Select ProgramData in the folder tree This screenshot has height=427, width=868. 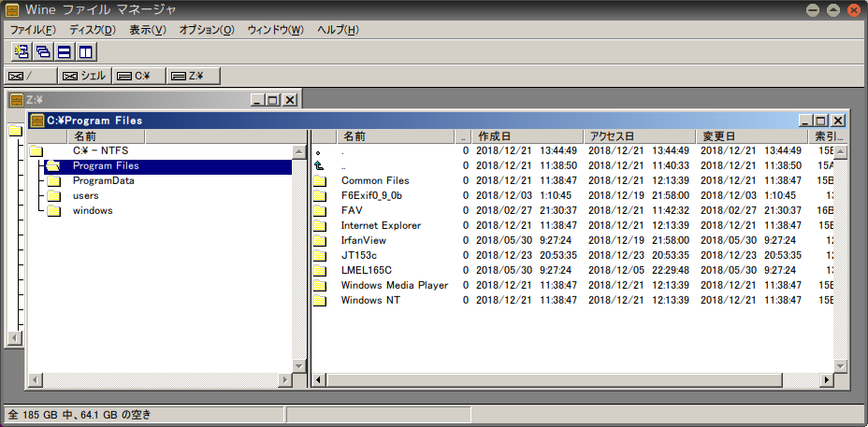[x=104, y=180]
